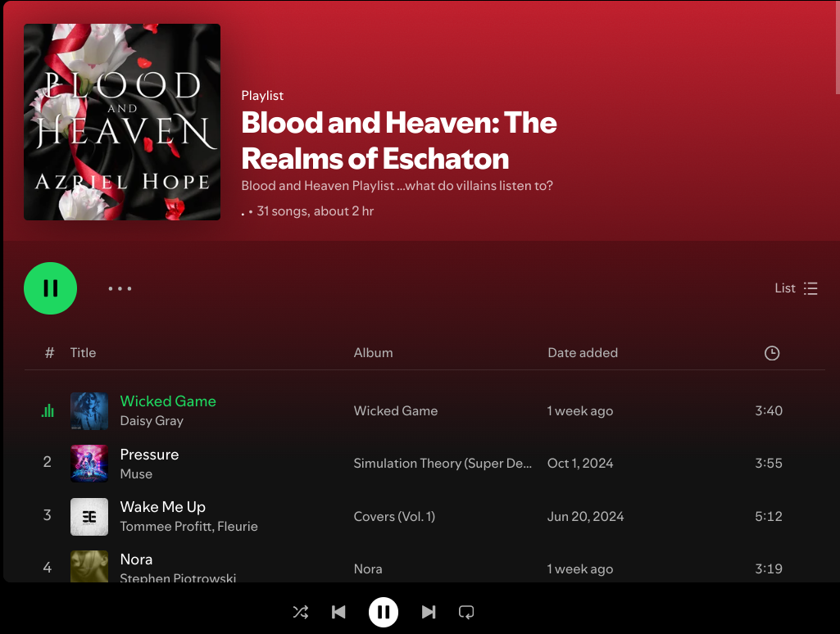Select the Wicked Game track title

(x=168, y=401)
